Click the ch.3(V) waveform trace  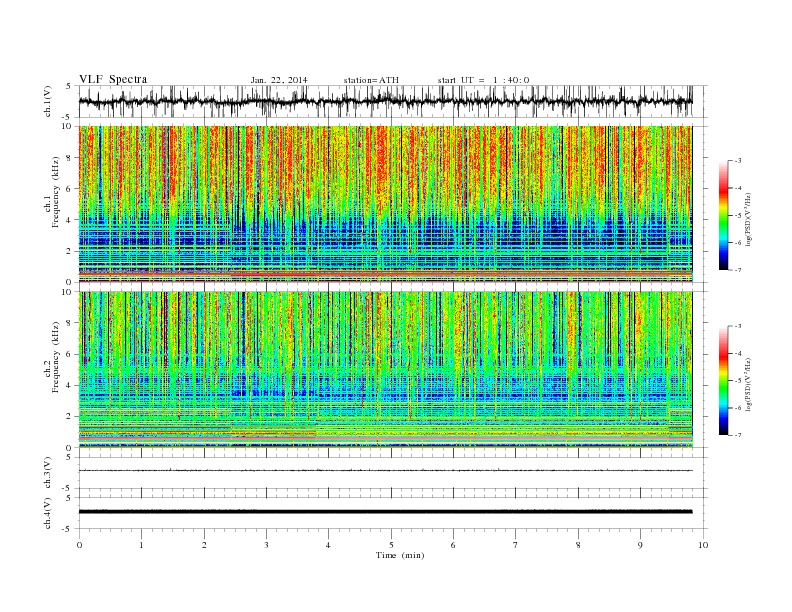pyautogui.click(x=385, y=471)
